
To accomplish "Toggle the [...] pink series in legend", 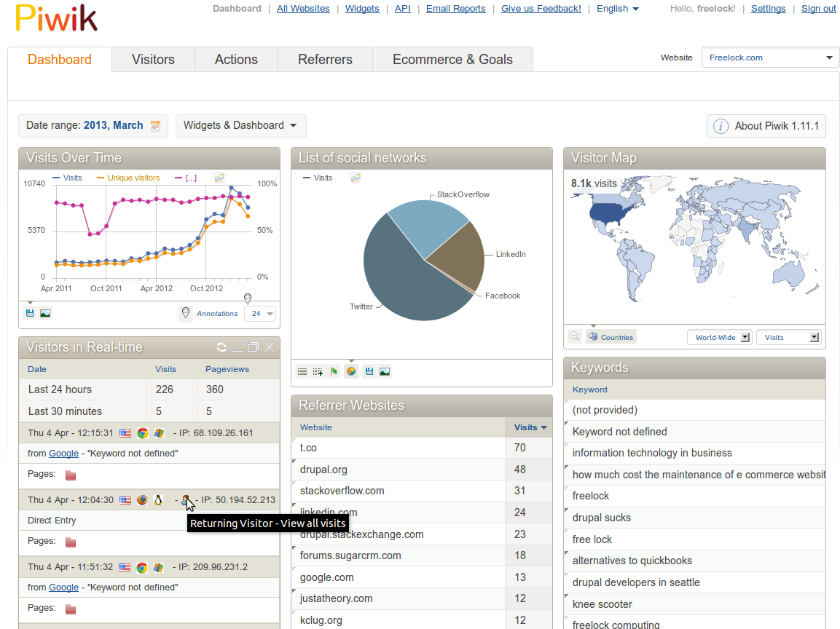I will 186,178.
